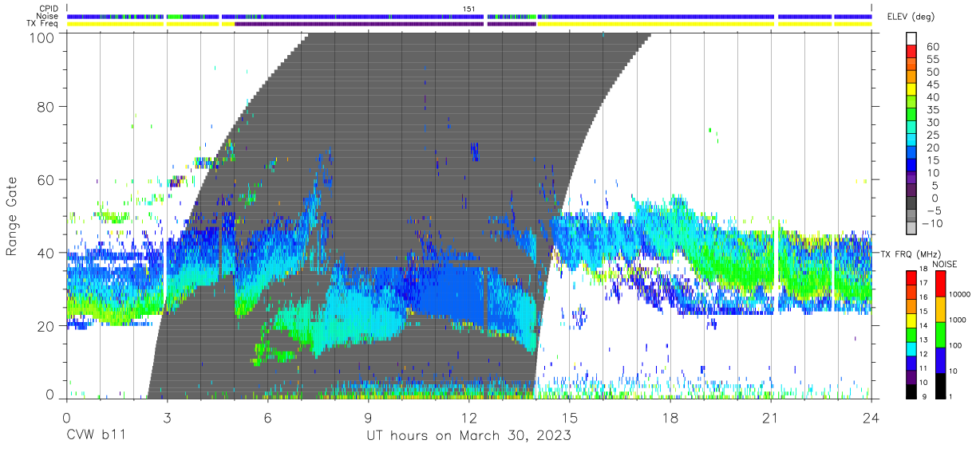Click the NOISE legend title
980x452 pixels.
[946, 264]
